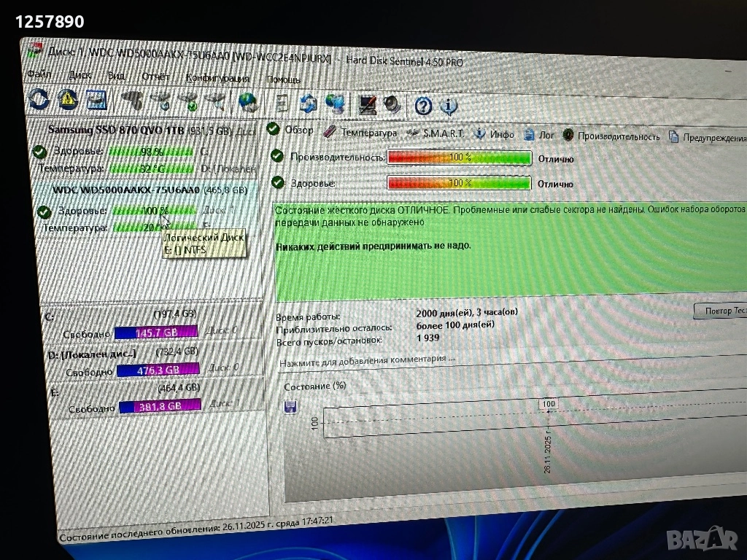Click the status bar Состояние последнего обновления text

tap(196, 528)
